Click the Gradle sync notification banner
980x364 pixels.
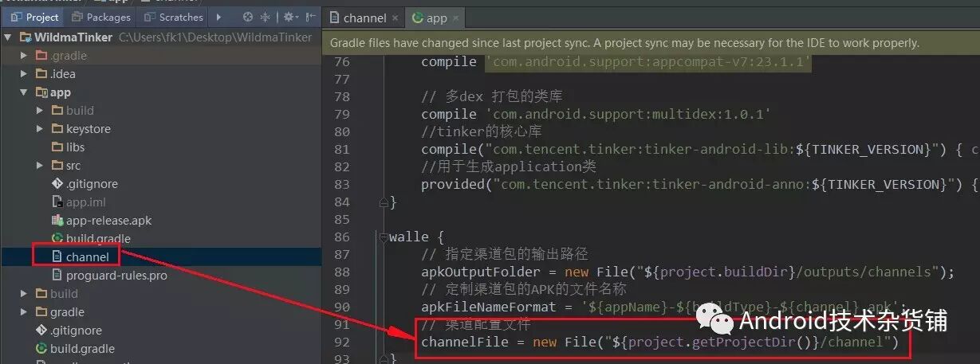click(651, 43)
